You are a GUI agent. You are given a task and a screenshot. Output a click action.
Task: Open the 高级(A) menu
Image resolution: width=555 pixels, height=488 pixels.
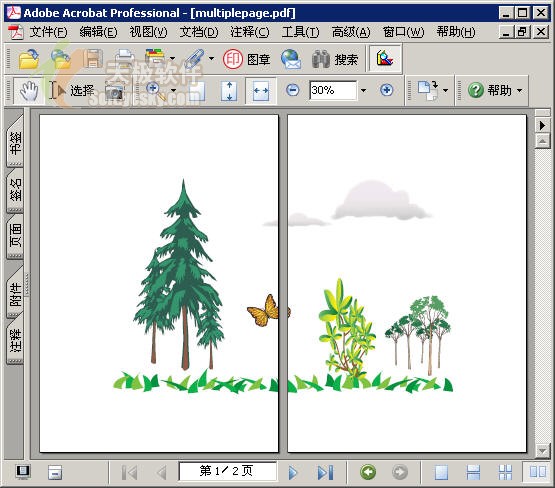(x=351, y=32)
